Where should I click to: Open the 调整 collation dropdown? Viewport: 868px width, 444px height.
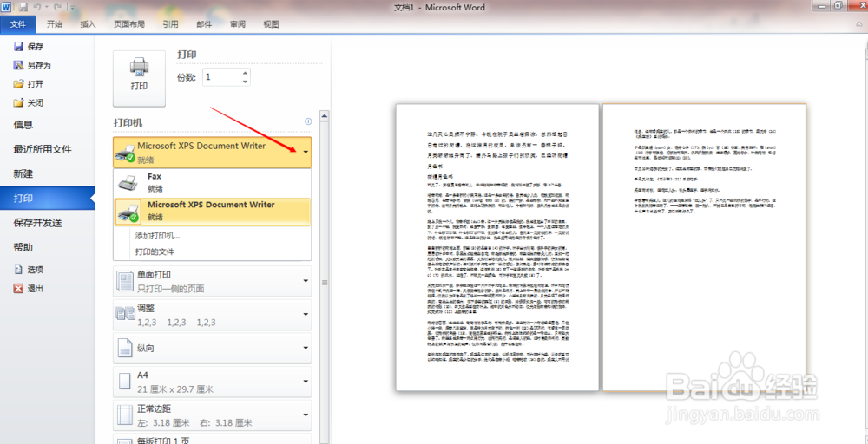pos(213,315)
